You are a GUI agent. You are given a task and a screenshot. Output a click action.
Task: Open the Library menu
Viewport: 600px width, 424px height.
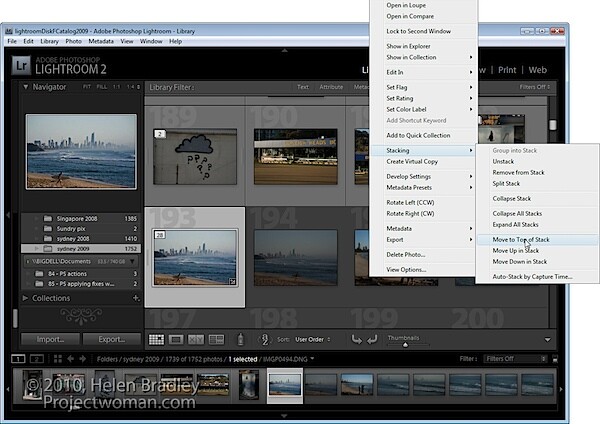pos(49,41)
